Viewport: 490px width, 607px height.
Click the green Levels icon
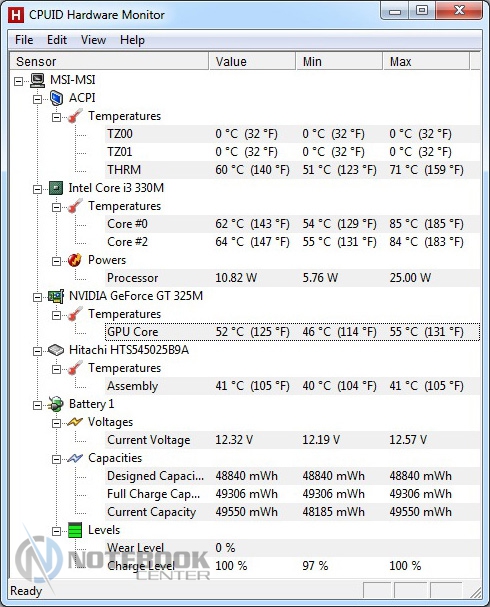75,530
